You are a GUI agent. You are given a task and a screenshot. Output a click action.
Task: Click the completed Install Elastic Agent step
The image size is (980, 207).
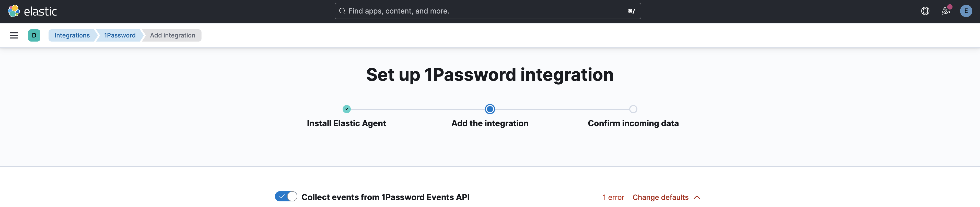pos(347,109)
